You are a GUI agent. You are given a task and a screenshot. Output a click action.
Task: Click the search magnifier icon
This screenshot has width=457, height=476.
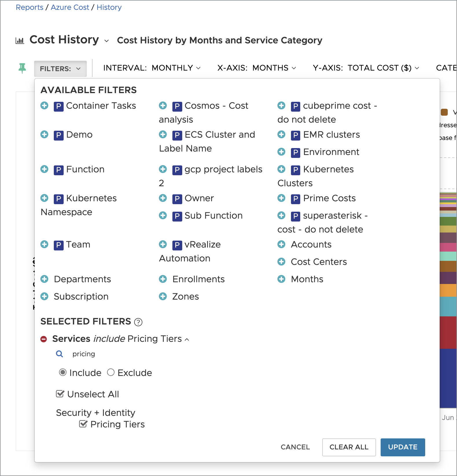click(60, 354)
